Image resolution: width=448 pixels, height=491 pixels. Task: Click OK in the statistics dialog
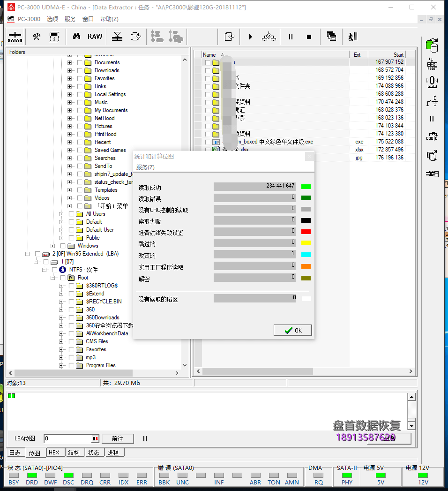(293, 330)
